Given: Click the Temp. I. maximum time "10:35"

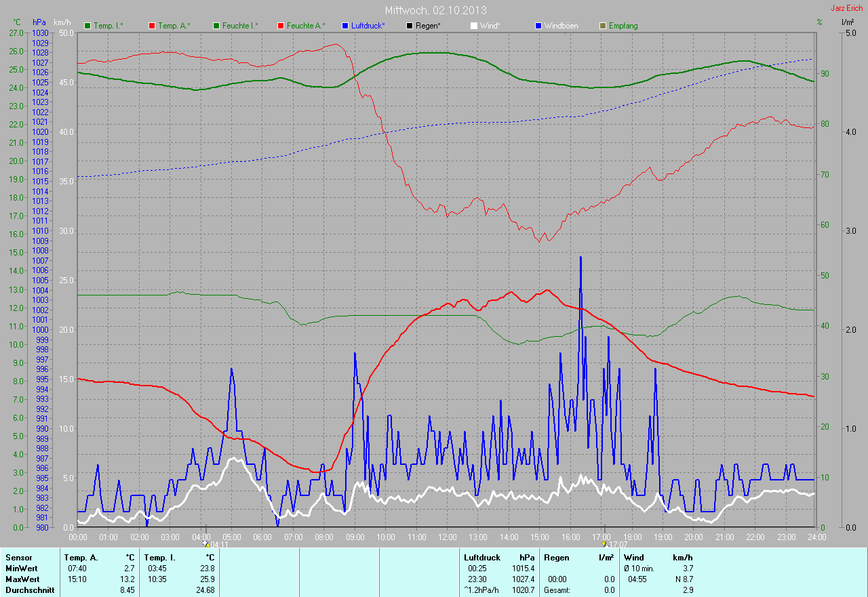Looking at the screenshot, I should [157, 579].
